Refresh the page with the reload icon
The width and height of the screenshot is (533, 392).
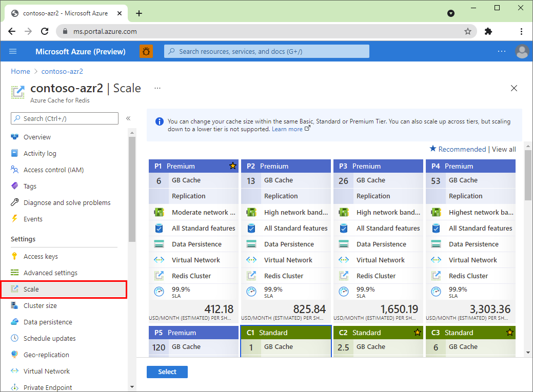(x=45, y=31)
